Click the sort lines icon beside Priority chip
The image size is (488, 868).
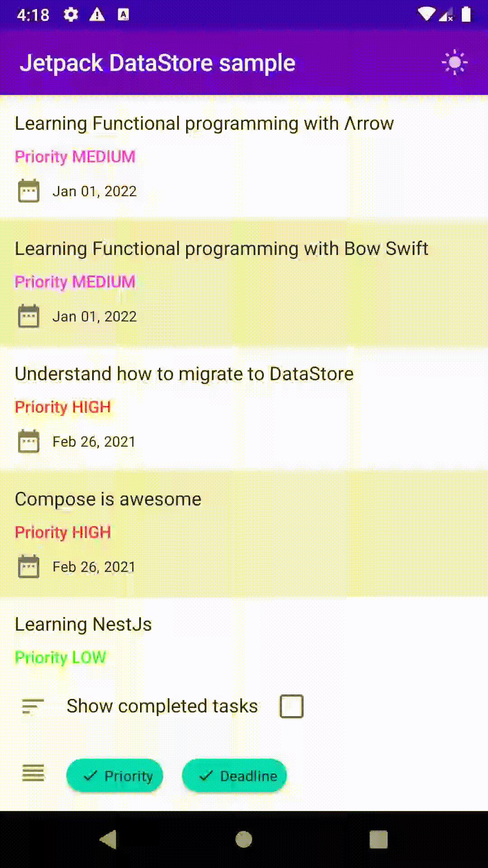[x=33, y=773]
